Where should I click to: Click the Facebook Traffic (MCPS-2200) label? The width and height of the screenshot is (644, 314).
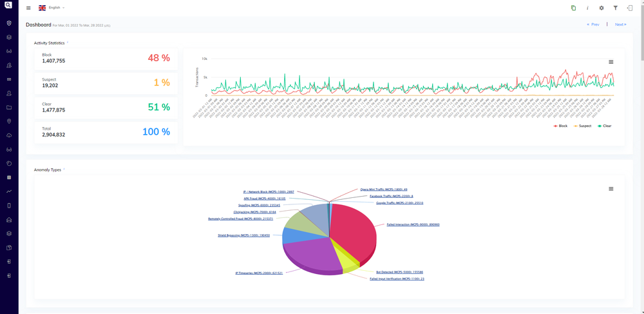tap(392, 196)
